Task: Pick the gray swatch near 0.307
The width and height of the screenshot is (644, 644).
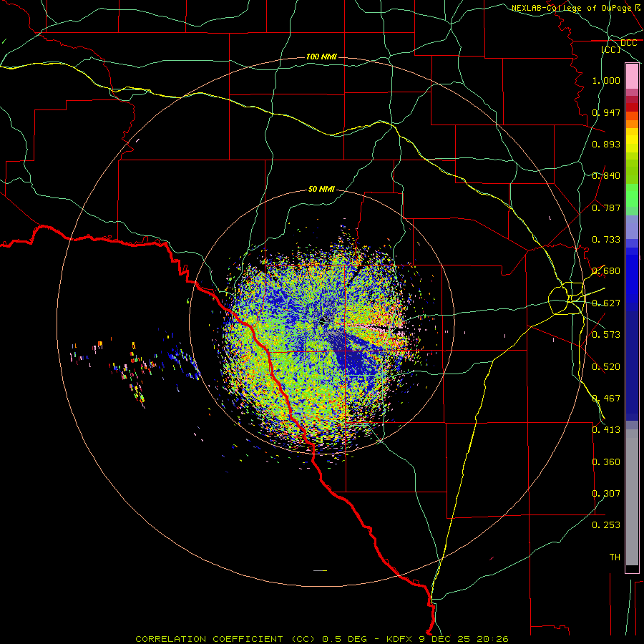Action: click(632, 497)
